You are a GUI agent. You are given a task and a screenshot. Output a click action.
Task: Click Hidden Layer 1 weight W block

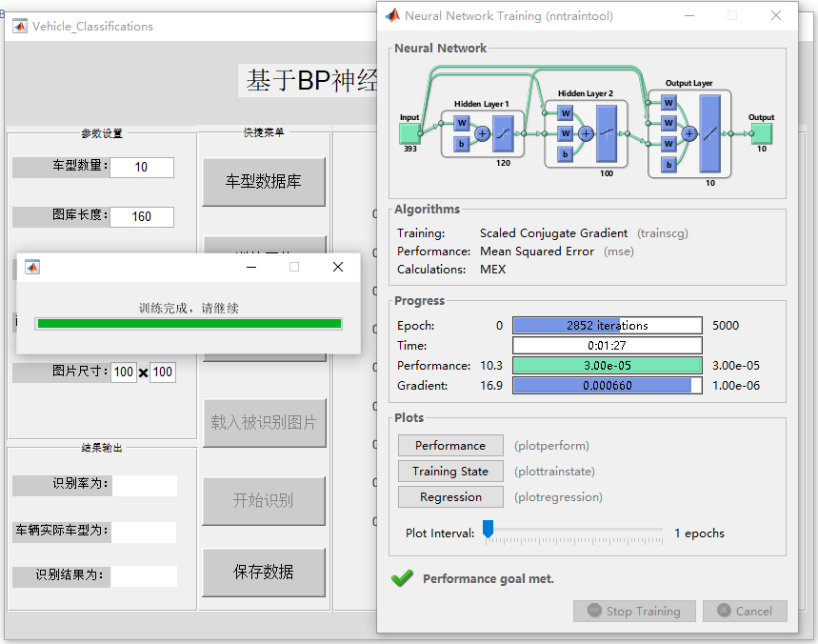(462, 123)
